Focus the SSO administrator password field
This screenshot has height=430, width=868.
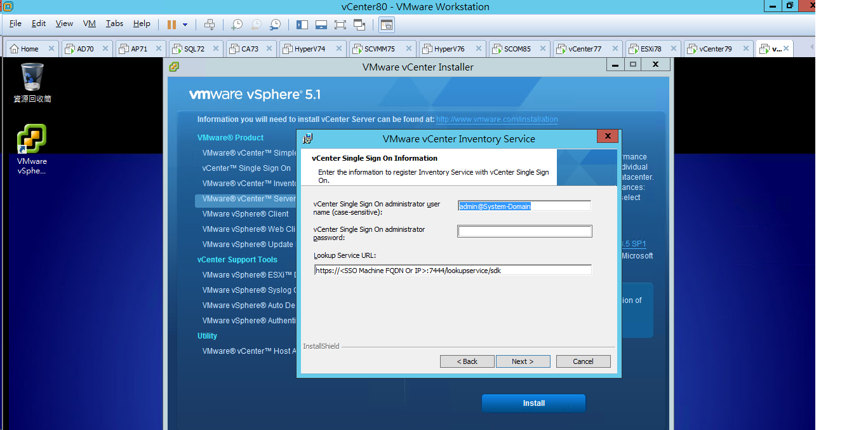pos(524,232)
